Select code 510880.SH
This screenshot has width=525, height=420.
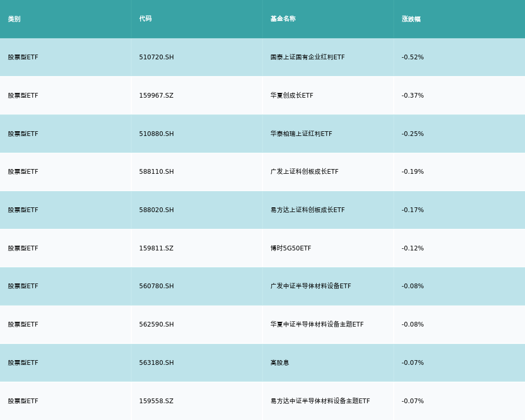click(x=156, y=134)
